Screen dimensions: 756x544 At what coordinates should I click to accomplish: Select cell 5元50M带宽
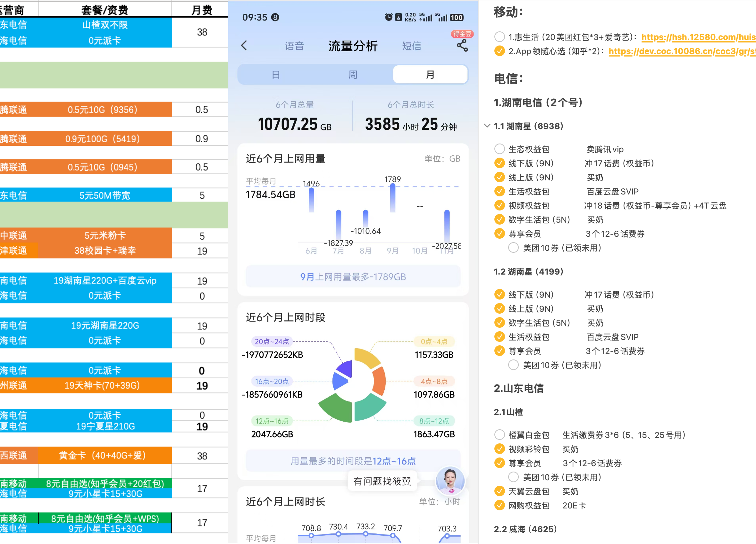point(105,195)
